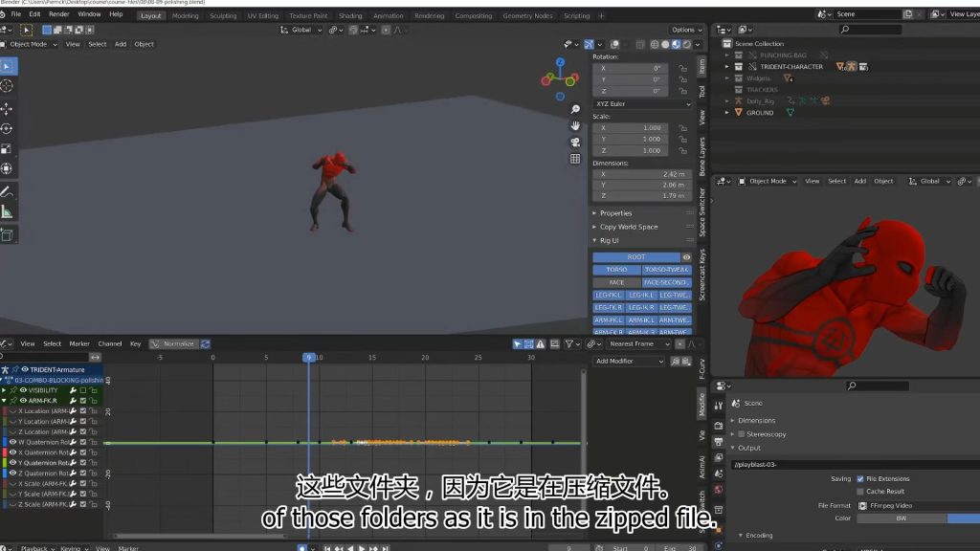Click the play animation button
The width and height of the screenshot is (980, 551).
[x=361, y=548]
